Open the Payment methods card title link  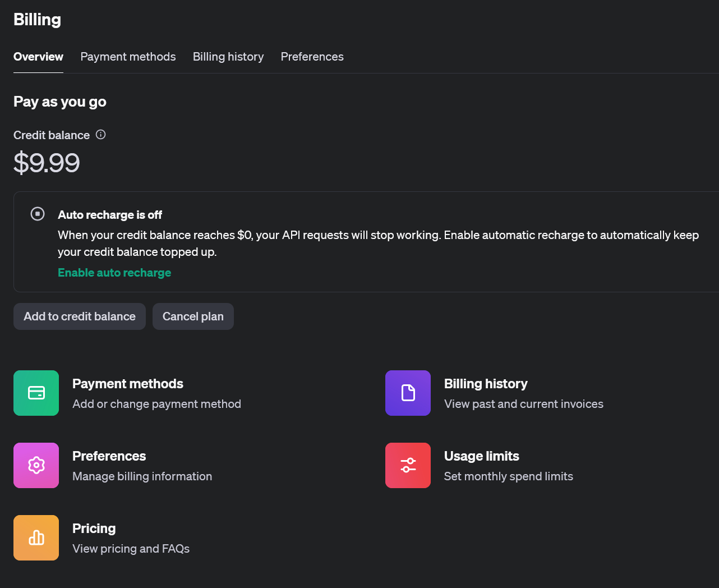pos(128,384)
